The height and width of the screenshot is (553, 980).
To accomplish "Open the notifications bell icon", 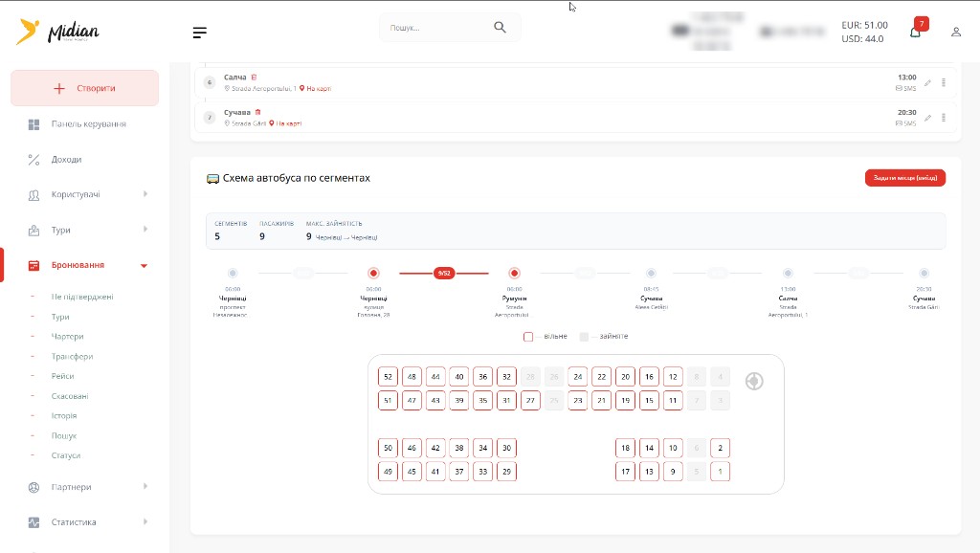I will (x=915, y=33).
